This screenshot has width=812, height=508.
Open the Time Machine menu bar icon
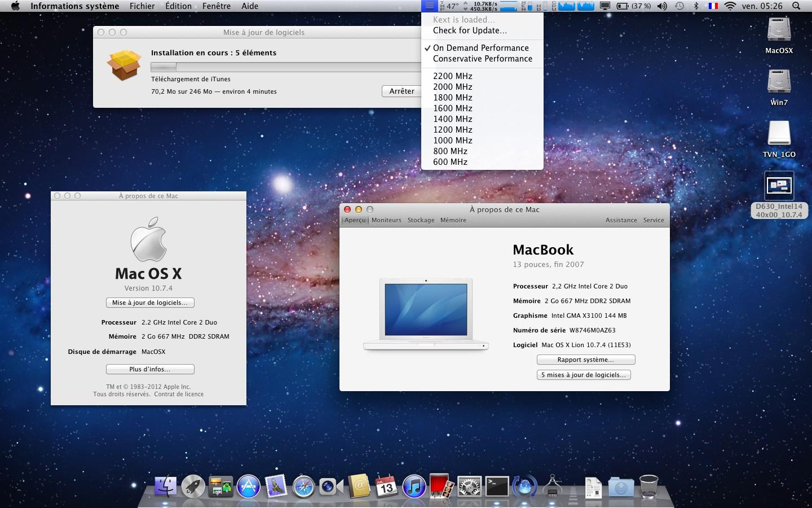click(680, 6)
